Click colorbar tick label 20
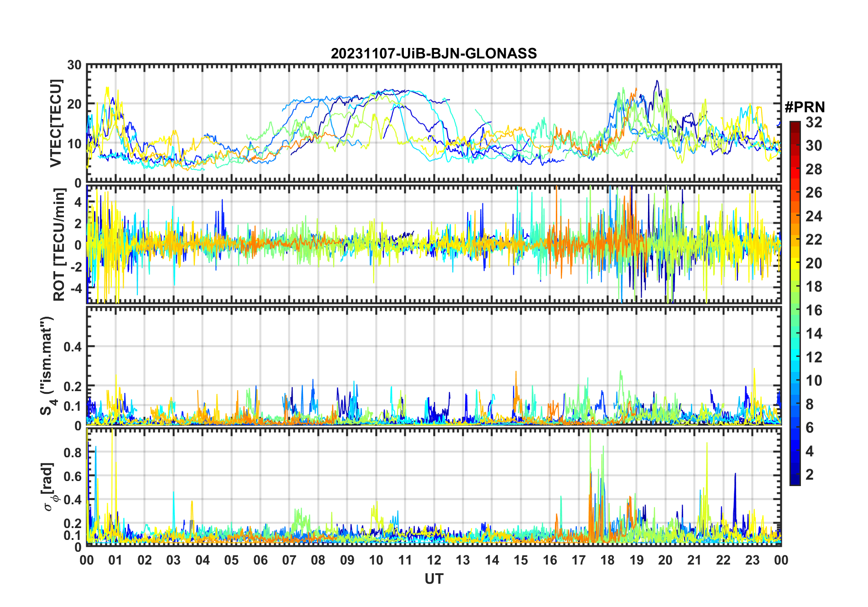The width and height of the screenshot is (868, 607). coord(814,263)
